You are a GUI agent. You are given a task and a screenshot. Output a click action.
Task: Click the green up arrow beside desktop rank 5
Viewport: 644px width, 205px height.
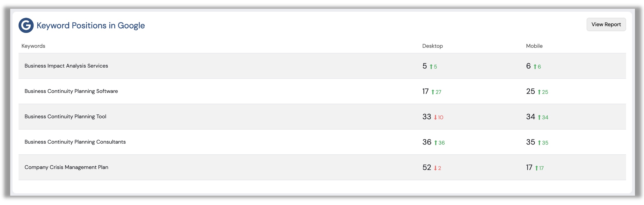point(431,67)
